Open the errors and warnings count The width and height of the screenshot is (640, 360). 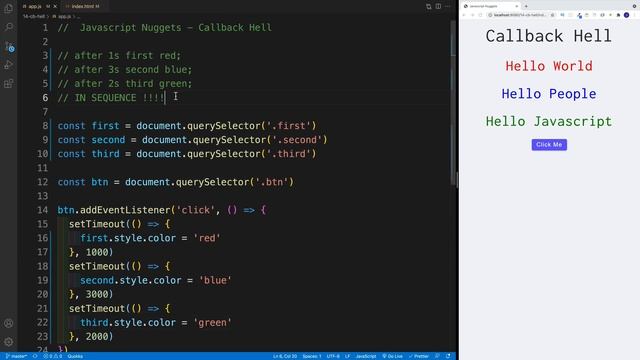tap(52, 356)
